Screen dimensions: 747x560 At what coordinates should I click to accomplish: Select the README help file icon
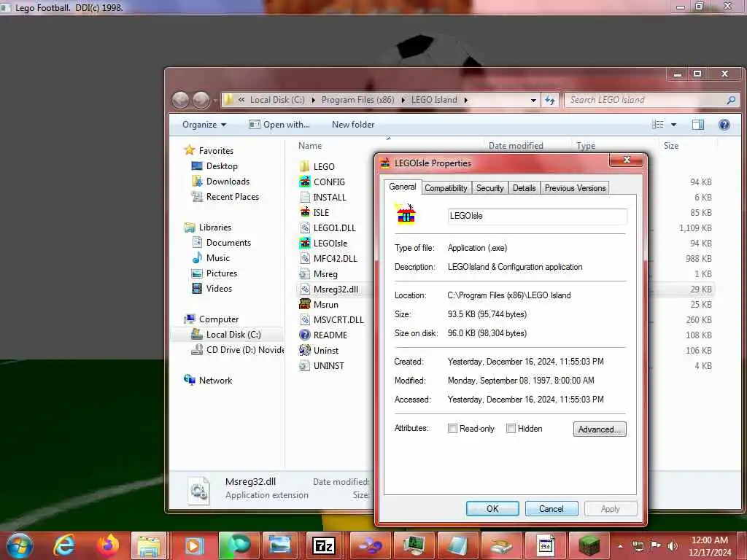click(x=305, y=335)
